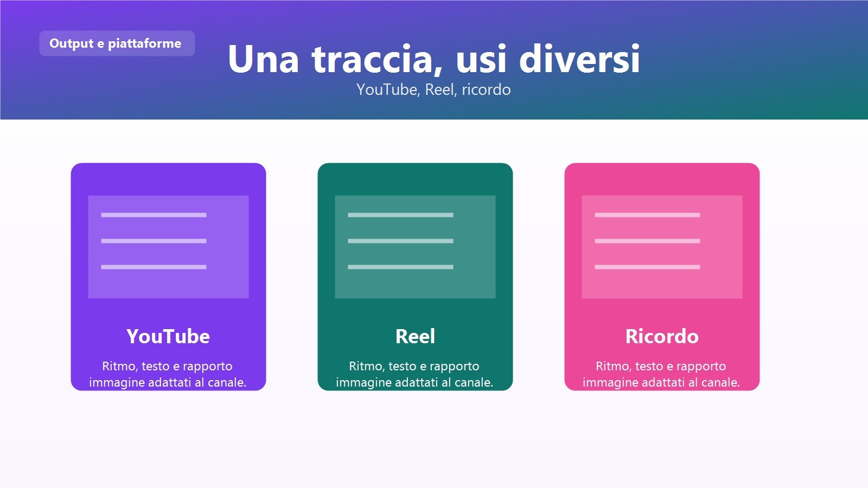Select the "Una traccia, usi diversi" title
The height and width of the screenshot is (488, 868).
click(434, 59)
